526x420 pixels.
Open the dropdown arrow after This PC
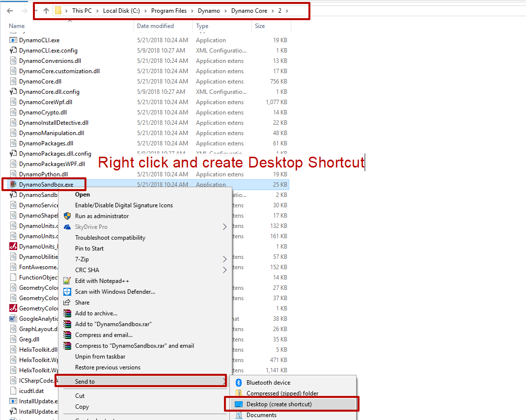tap(97, 11)
